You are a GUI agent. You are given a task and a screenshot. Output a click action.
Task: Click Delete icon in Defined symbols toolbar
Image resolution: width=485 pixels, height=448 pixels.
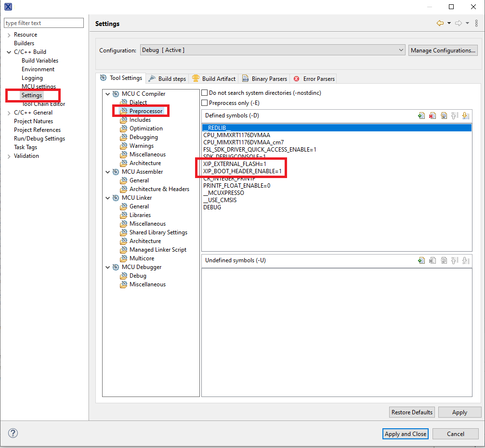pyautogui.click(x=433, y=115)
